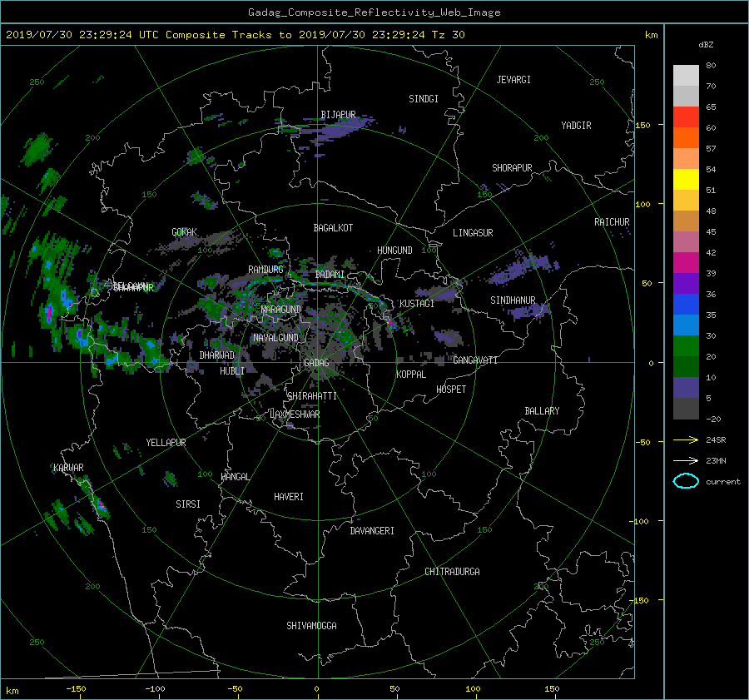This screenshot has height=700, width=749.
Task: Click the HANGAL city label
Action: [x=235, y=477]
